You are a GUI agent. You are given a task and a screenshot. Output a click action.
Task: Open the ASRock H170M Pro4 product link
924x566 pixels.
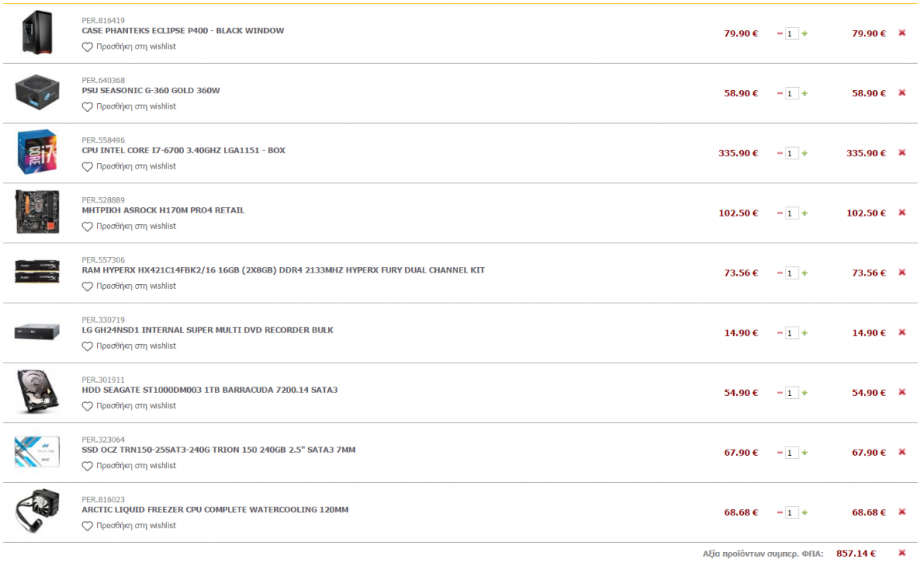[x=163, y=210]
